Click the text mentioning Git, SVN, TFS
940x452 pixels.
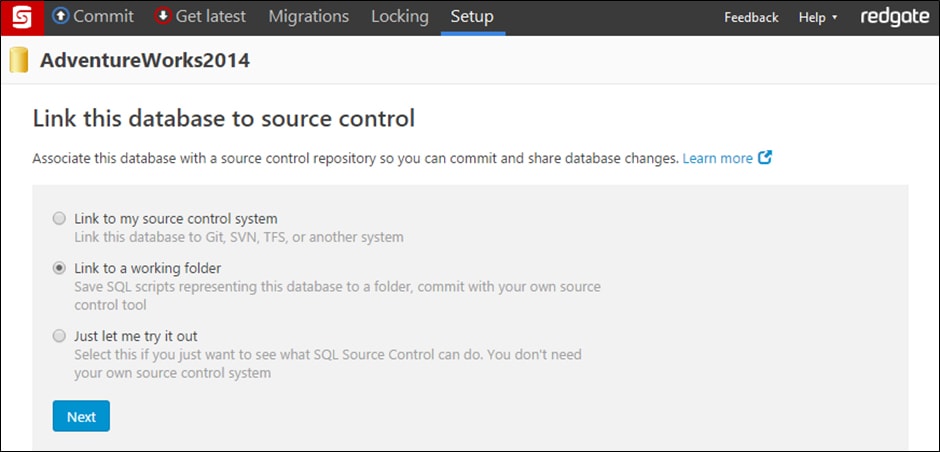coord(239,237)
